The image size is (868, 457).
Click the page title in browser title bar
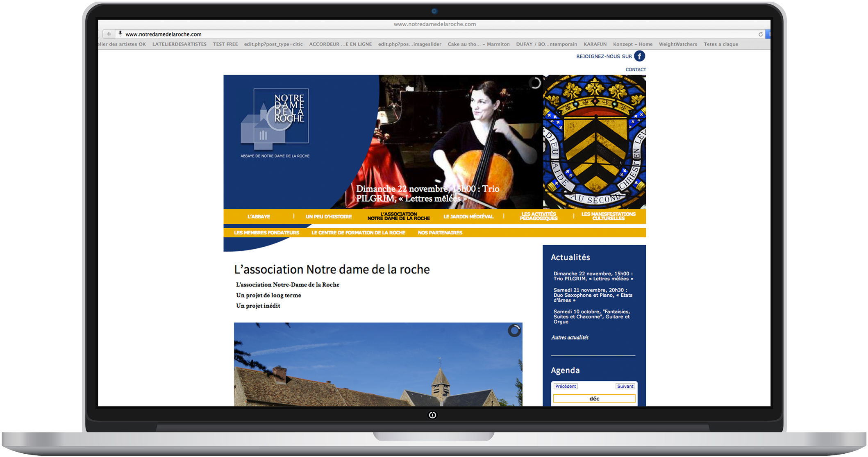click(x=434, y=24)
